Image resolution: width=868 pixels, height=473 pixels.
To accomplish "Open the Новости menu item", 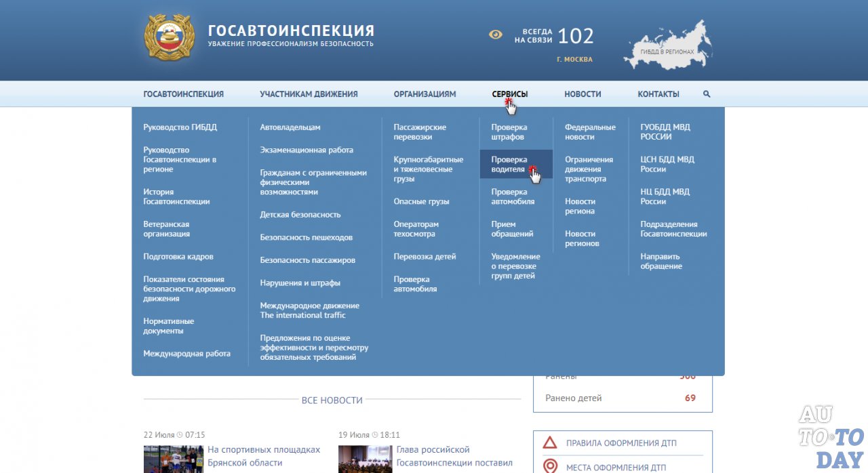I will [x=583, y=94].
